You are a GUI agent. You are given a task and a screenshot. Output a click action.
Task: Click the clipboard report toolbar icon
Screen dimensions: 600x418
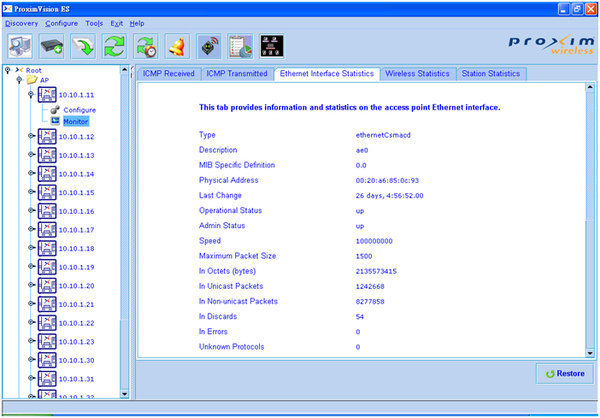point(240,46)
